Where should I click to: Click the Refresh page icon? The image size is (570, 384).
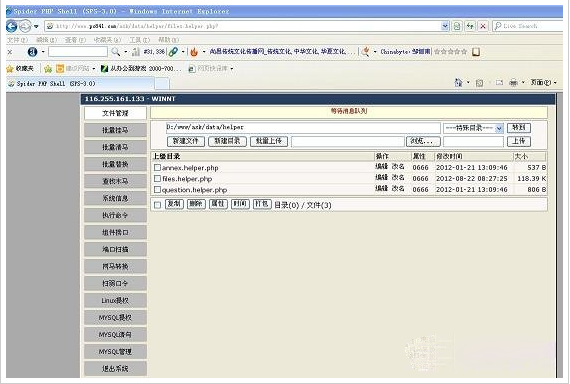pos(470,26)
